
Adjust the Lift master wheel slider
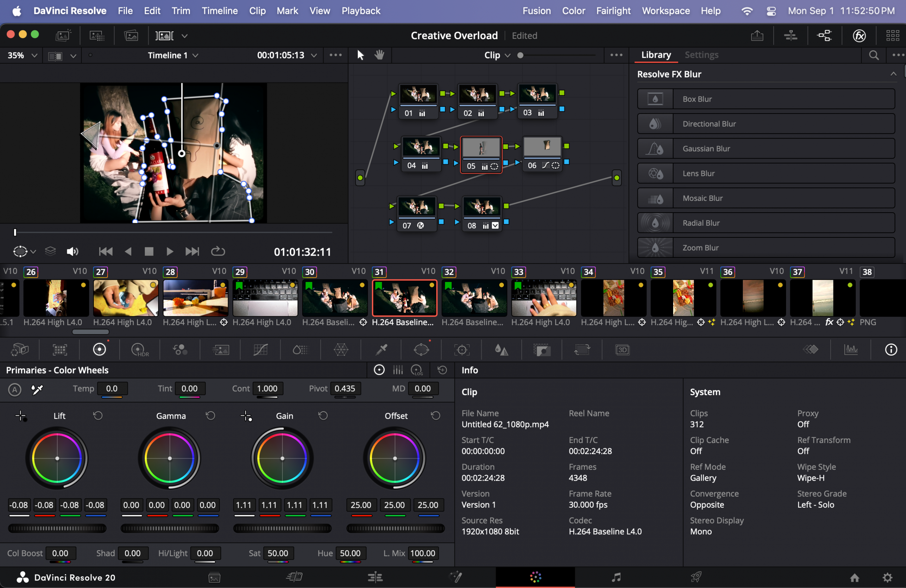pyautogui.click(x=57, y=528)
